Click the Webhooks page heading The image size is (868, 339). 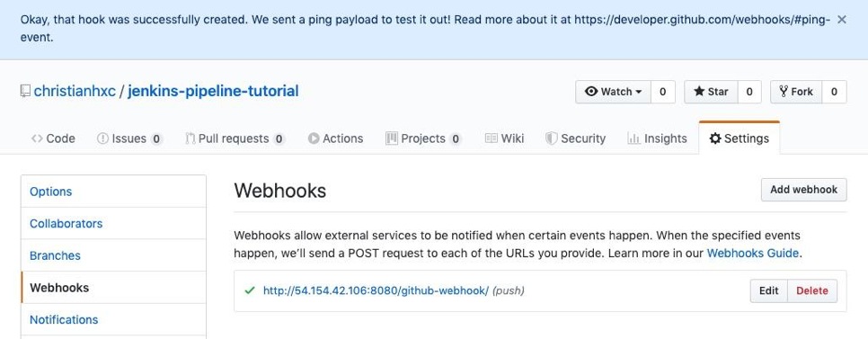280,192
